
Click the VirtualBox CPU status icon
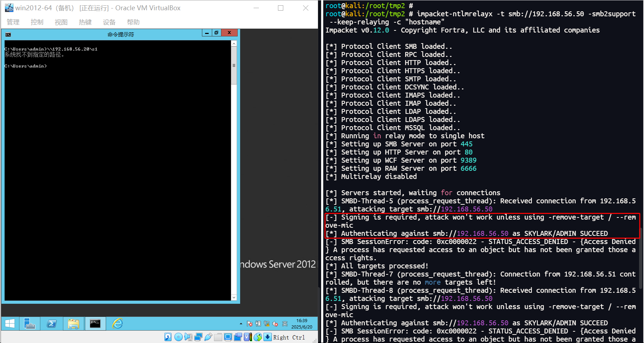point(248,337)
